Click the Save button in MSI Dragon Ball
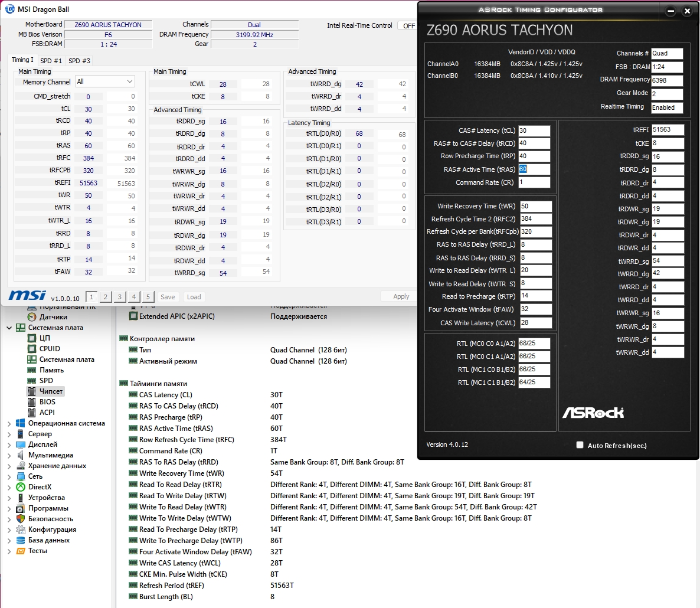Viewport: 700px width, 608px height. (x=168, y=297)
